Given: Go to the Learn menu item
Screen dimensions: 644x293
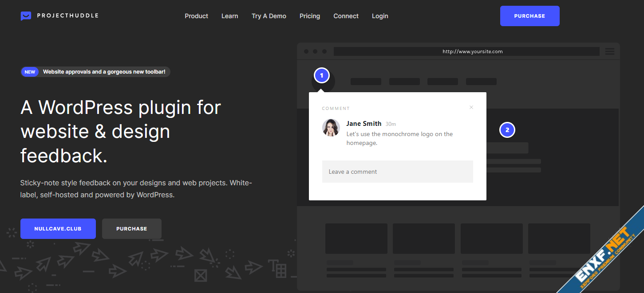Looking at the screenshot, I should click(x=230, y=16).
